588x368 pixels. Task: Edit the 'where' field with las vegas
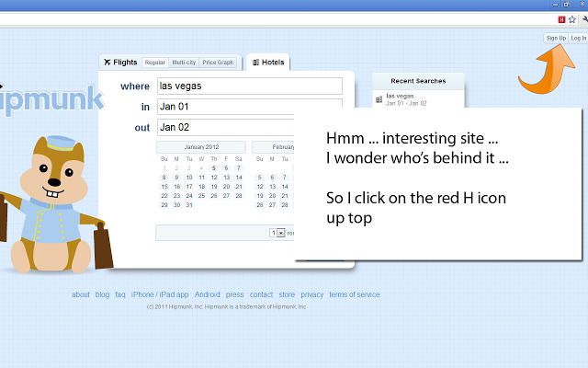[x=250, y=86]
